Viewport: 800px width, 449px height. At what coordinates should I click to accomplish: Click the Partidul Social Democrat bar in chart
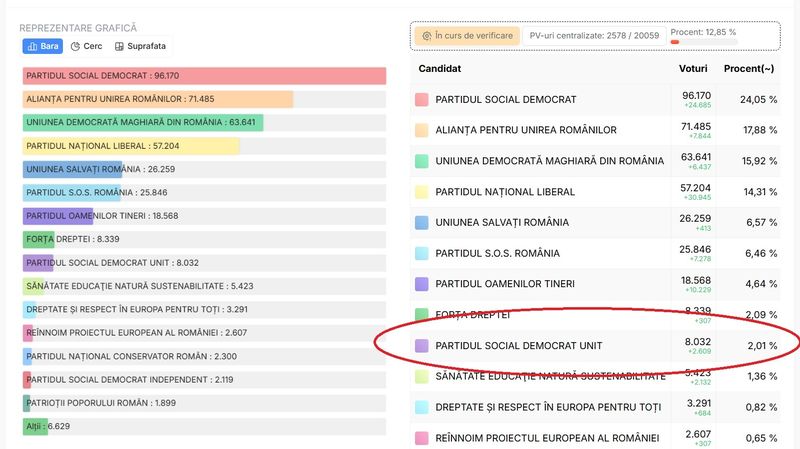tap(204, 76)
